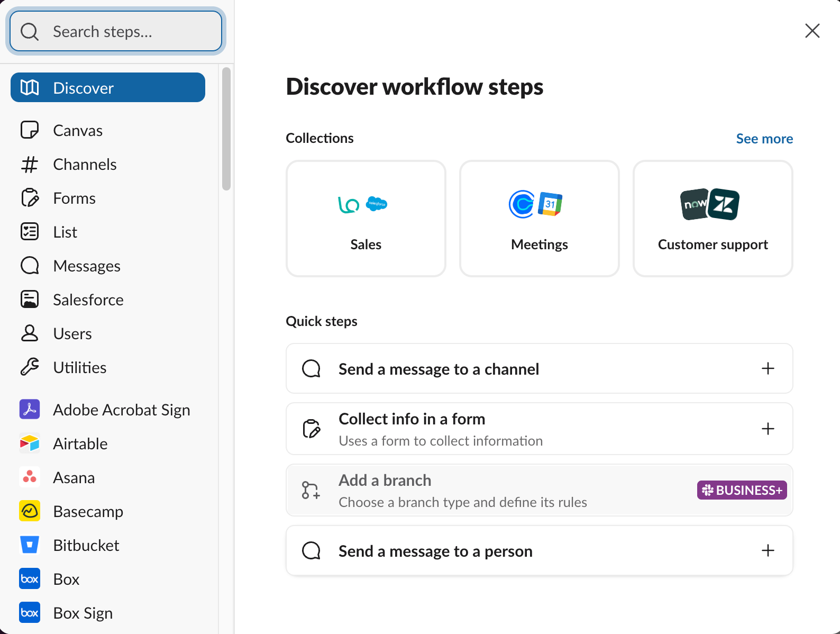840x634 pixels.
Task: Open the See more collections link
Action: click(x=764, y=139)
